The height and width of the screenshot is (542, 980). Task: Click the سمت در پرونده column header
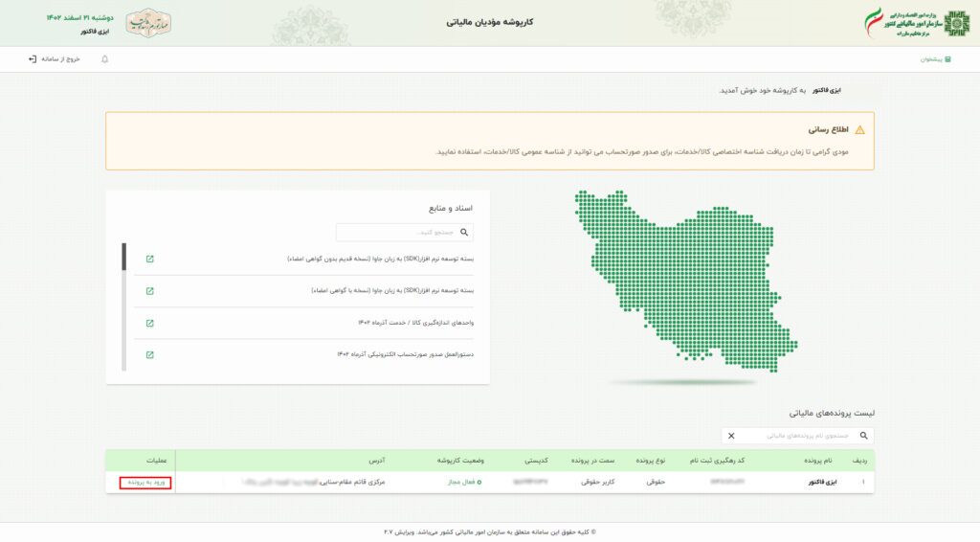click(x=592, y=461)
